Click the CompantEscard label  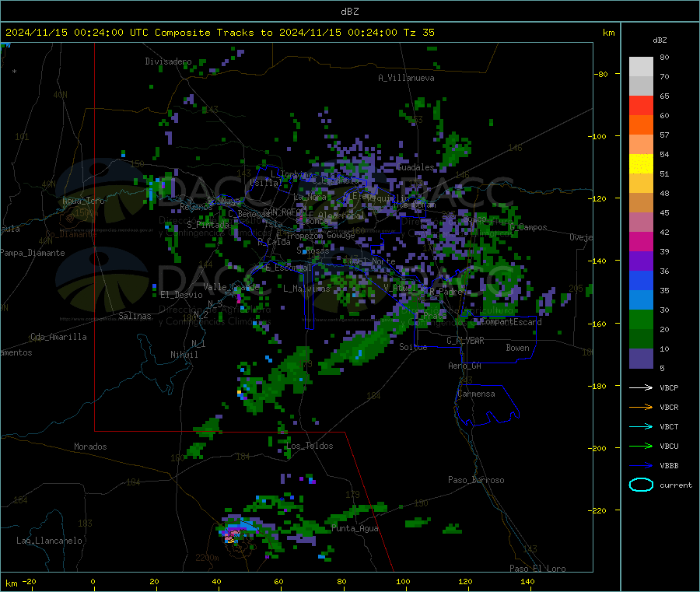[x=511, y=322]
